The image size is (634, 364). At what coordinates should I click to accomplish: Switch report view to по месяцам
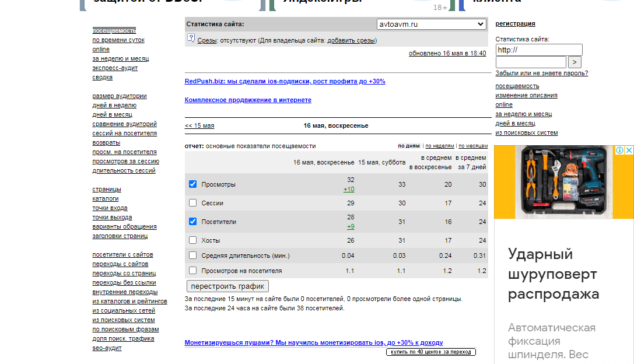[x=473, y=146]
